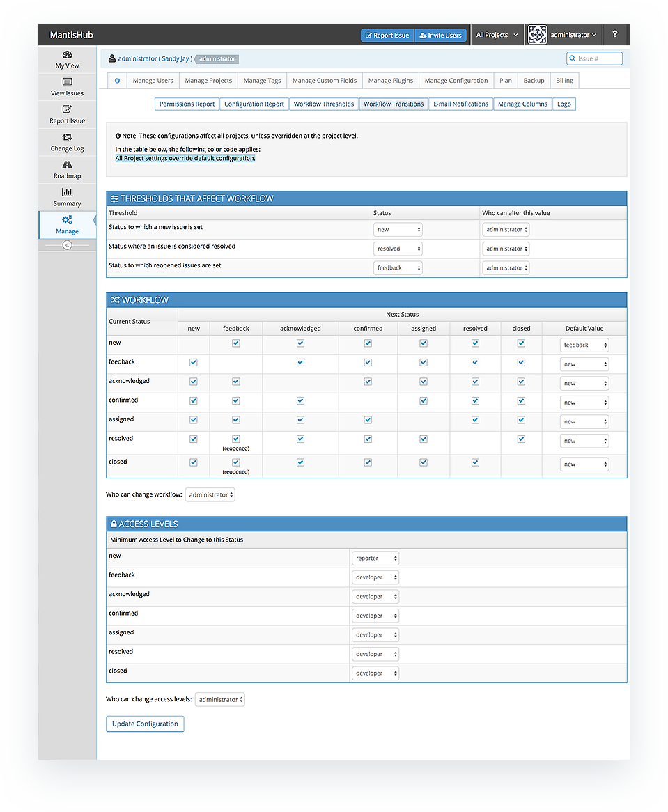668x812 pixels.
Task: Open Manage Custom Fields tab
Action: (x=324, y=81)
